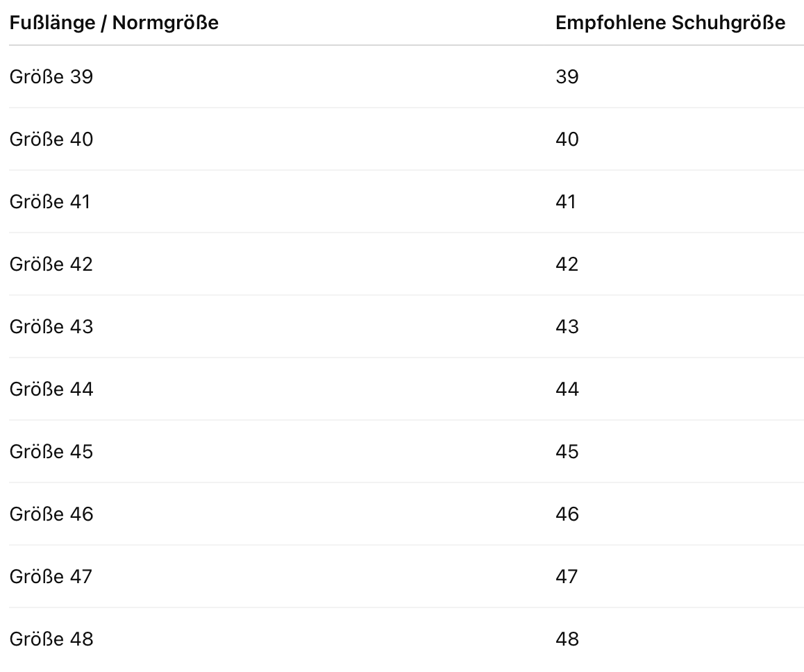Click the "Größe 46" cell
Viewport: 804px width, 672px height.
pos(51,514)
